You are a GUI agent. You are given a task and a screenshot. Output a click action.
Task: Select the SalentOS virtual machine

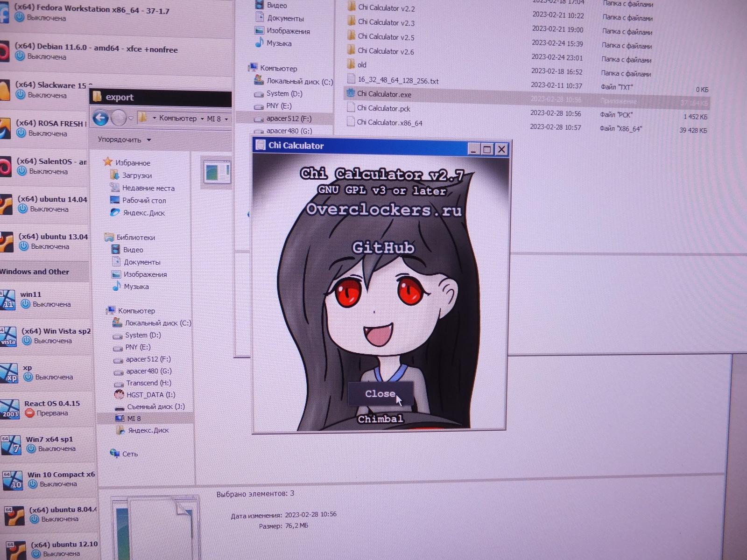[44, 167]
